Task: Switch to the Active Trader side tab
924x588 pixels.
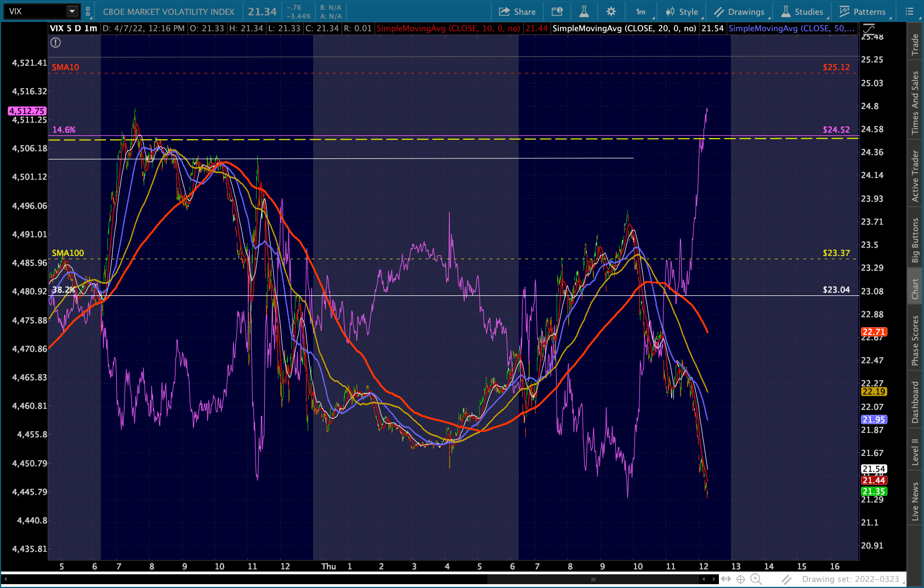Action: [x=915, y=176]
